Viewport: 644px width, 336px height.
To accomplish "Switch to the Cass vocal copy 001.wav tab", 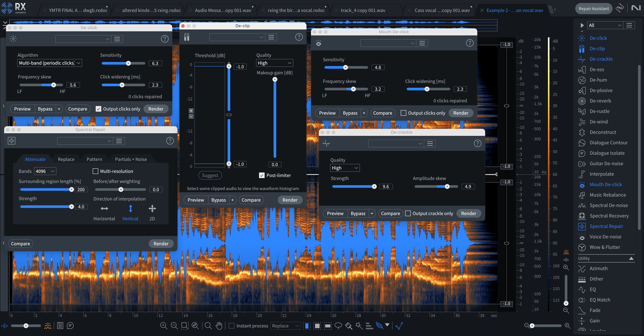I will point(442,10).
